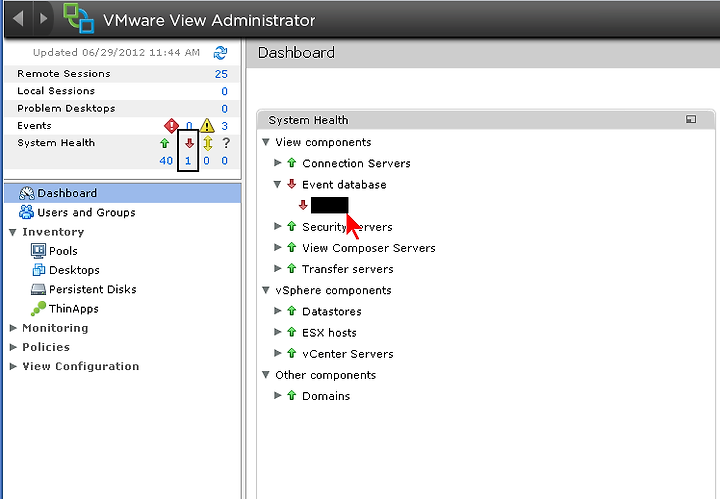
Task: Select Pools in Inventory
Action: coord(63,251)
